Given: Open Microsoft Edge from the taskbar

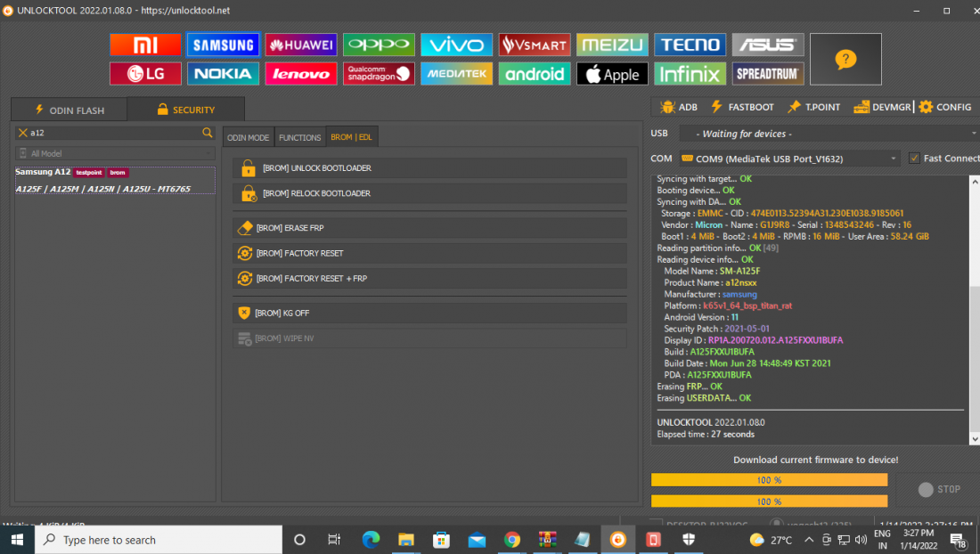Looking at the screenshot, I should pyautogui.click(x=371, y=540).
